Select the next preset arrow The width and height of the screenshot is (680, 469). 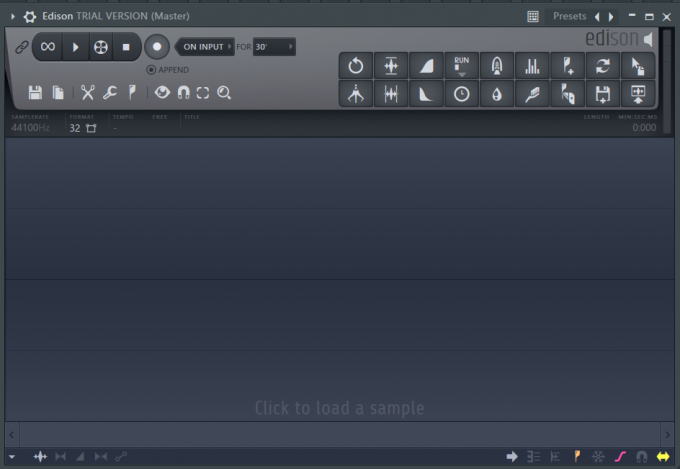click(611, 17)
